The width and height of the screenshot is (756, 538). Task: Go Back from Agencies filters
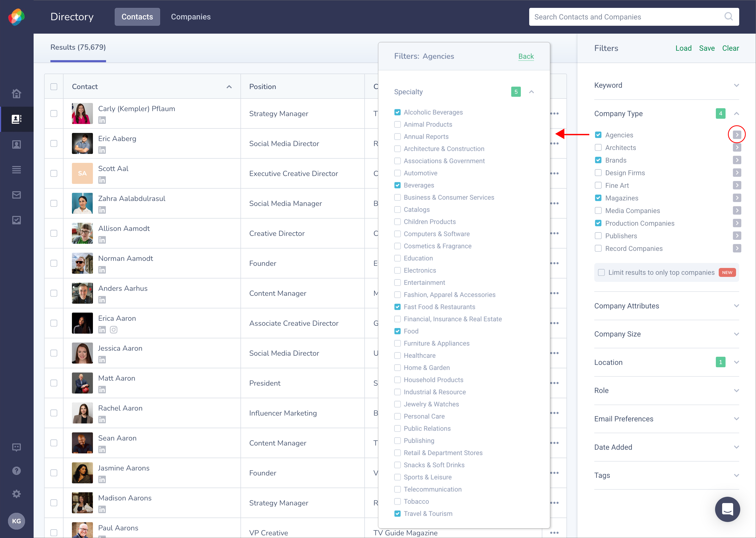click(x=526, y=56)
